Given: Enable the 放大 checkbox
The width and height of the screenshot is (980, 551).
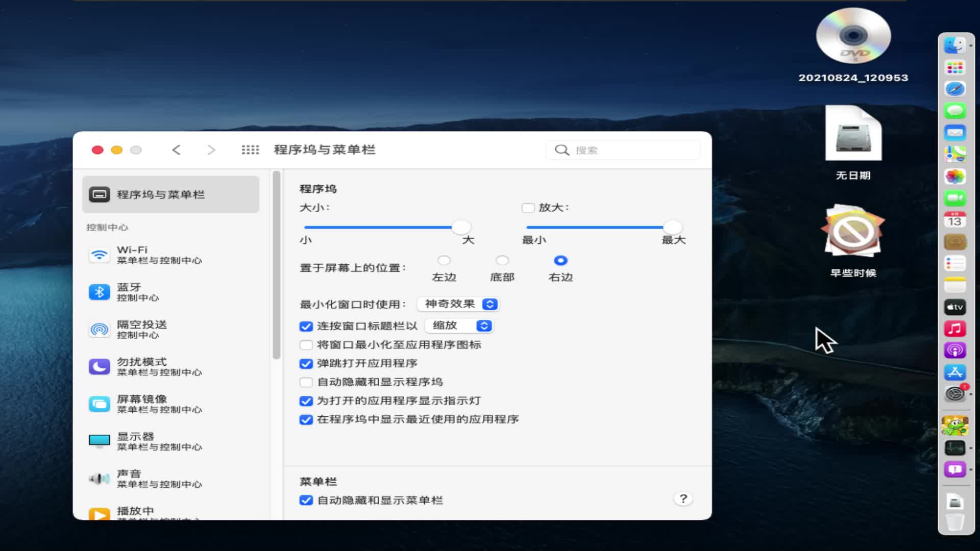Looking at the screenshot, I should click(528, 208).
